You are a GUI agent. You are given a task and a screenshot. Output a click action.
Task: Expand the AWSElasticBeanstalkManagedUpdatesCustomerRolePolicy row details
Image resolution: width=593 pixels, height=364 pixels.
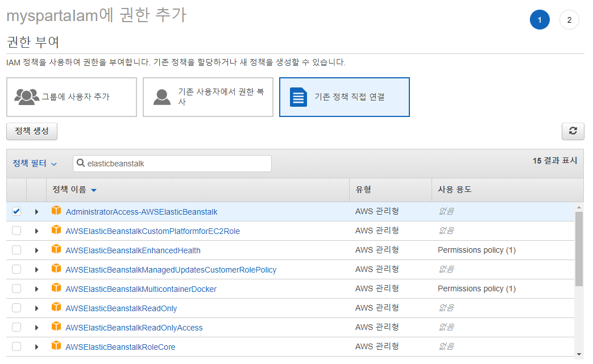coord(37,270)
